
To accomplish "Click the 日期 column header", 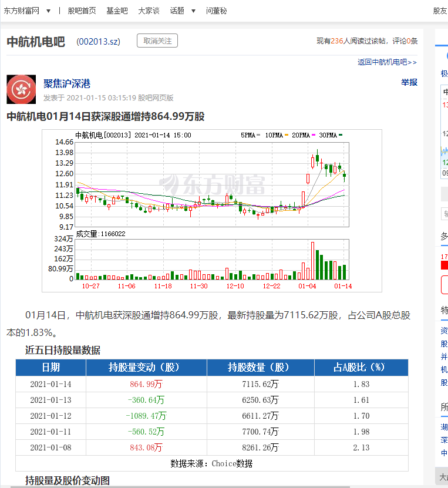I will pyautogui.click(x=50, y=368).
